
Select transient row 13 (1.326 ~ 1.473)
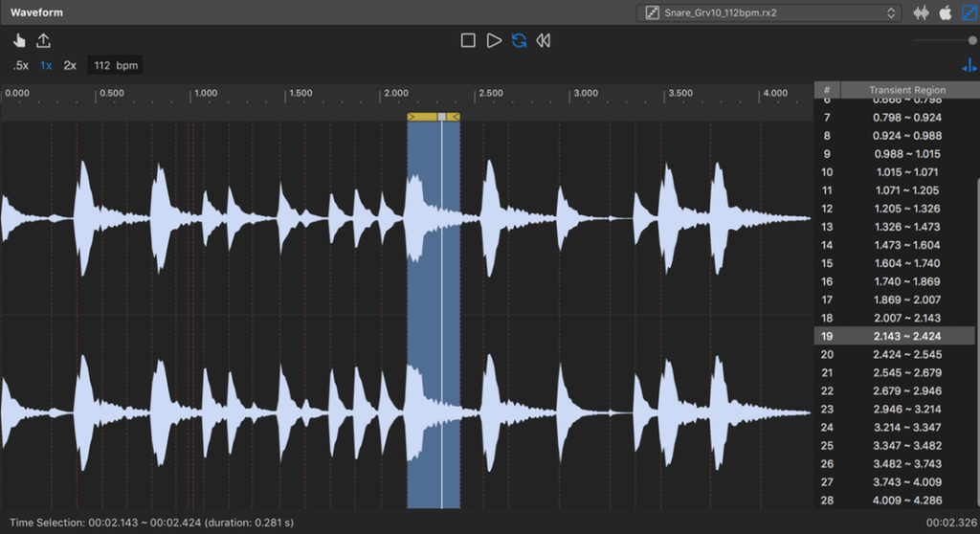tap(895, 227)
